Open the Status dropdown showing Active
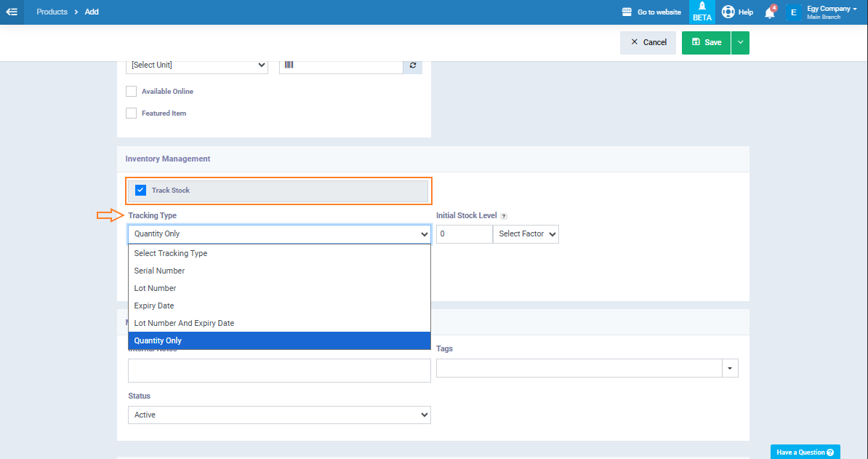Viewport: 868px width, 459px height. (279, 415)
